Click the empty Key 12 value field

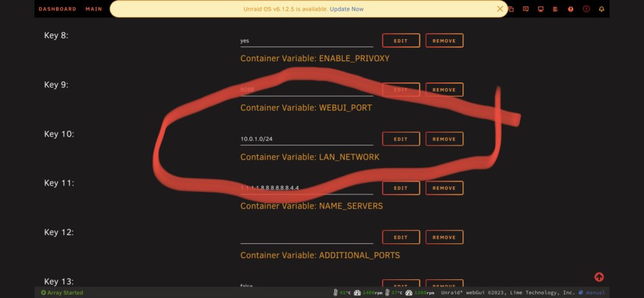(307, 237)
